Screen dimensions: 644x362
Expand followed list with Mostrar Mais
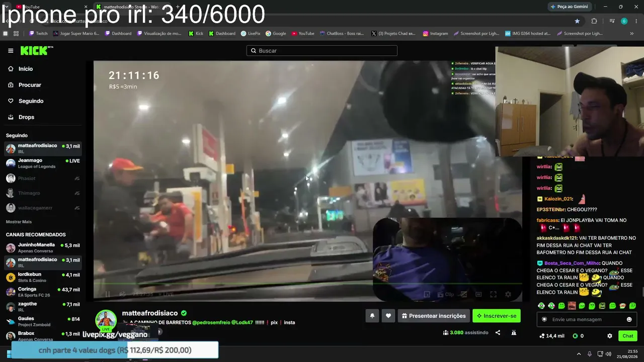pyautogui.click(x=19, y=222)
